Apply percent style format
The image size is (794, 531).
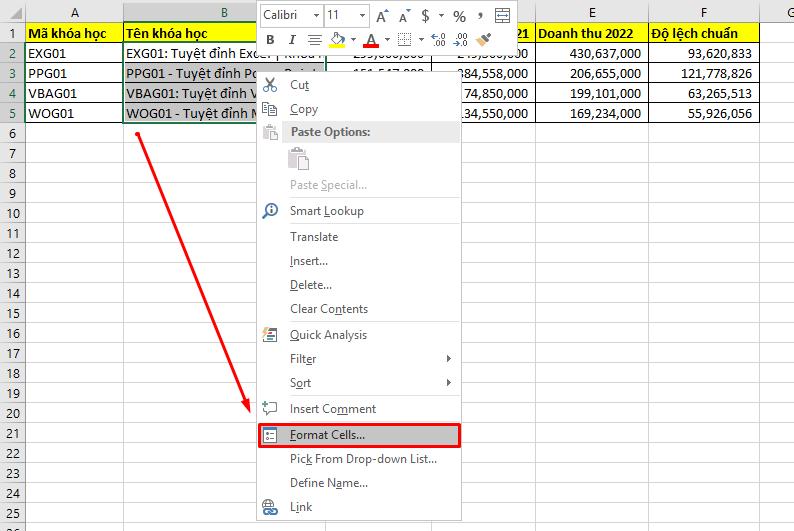point(459,16)
